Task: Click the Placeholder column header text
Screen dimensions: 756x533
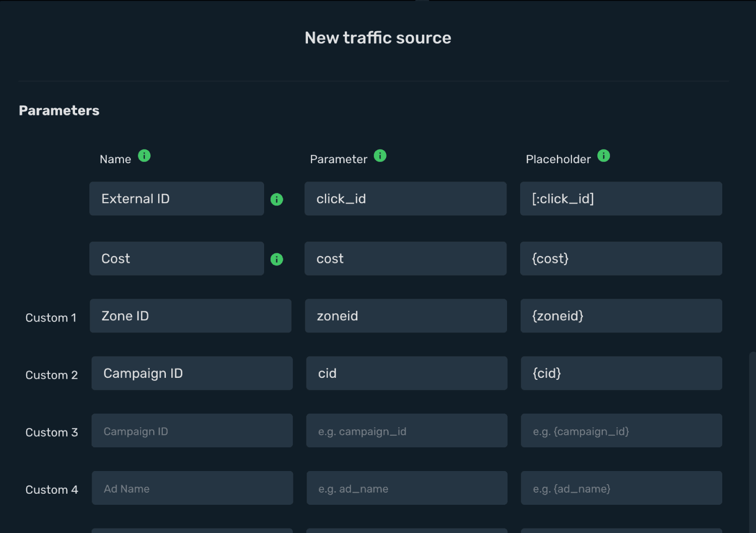Action: click(558, 159)
